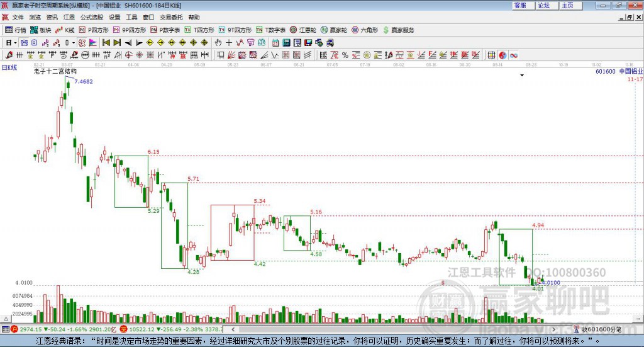Image resolution: width=644 pixels, height=347 pixels.
Task: Open the 9T四方形 tool
Action: (x=235, y=30)
